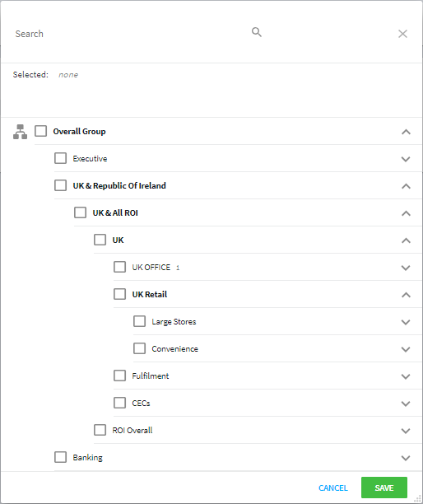Tick the Overall Group checkbox

click(41, 131)
